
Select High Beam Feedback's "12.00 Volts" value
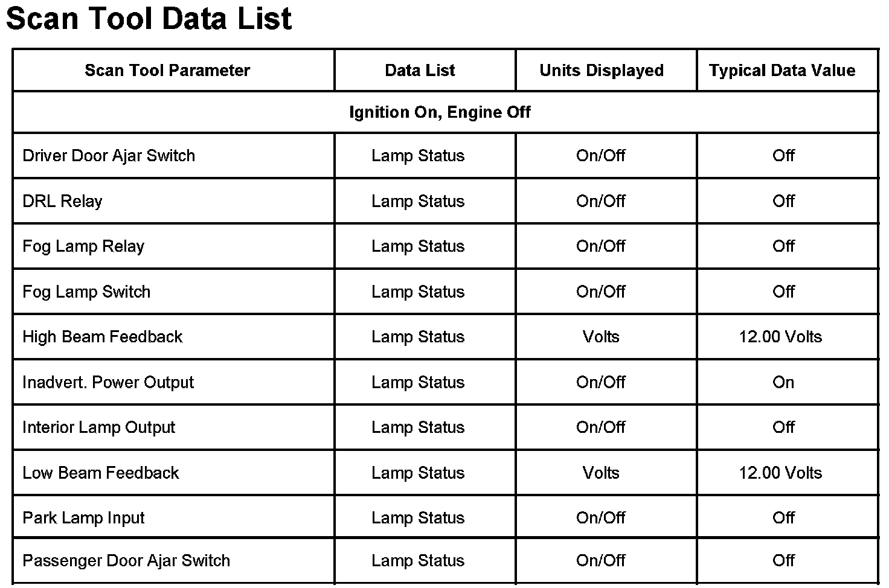(x=780, y=337)
